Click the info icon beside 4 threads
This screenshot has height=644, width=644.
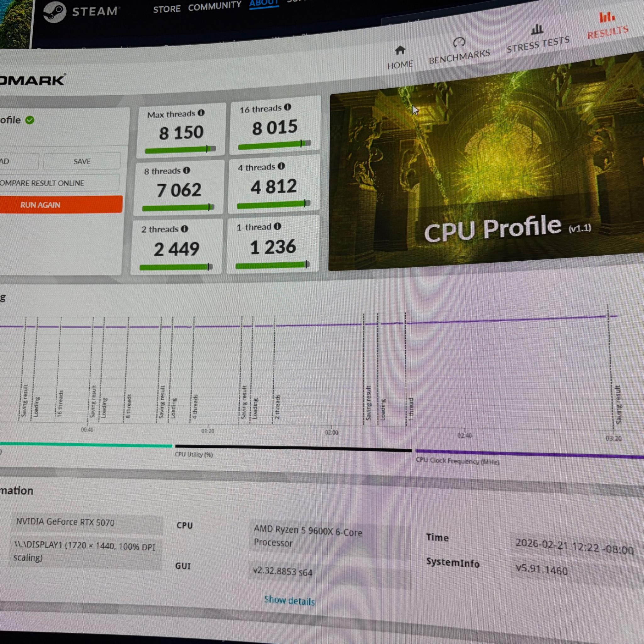[x=281, y=166]
